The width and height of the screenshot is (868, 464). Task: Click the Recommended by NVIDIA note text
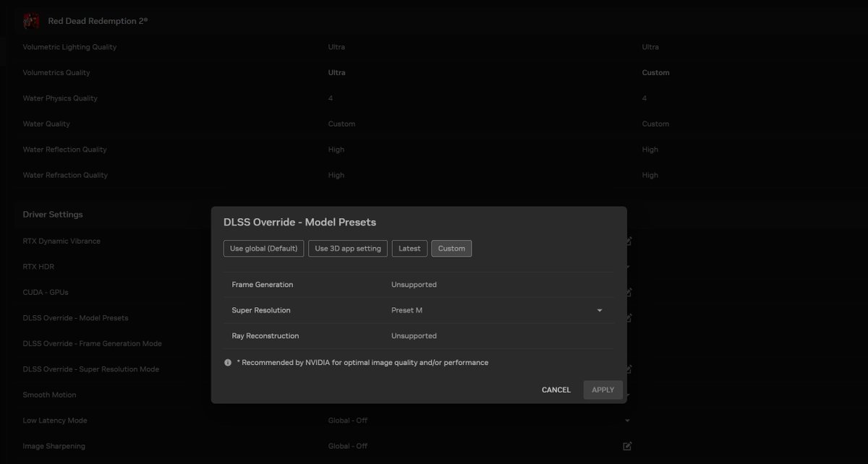pyautogui.click(x=362, y=363)
